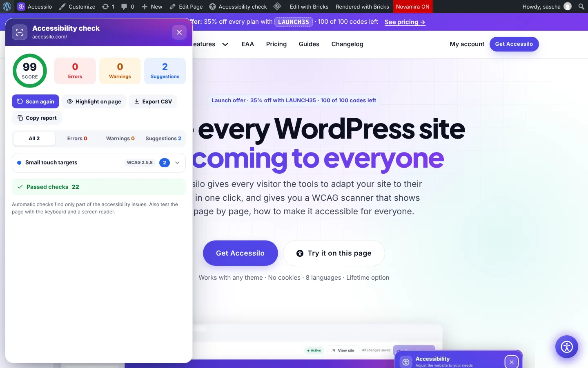Image resolution: width=588 pixels, height=368 pixels.
Task: Open the Changelog page link
Action: coord(347,44)
